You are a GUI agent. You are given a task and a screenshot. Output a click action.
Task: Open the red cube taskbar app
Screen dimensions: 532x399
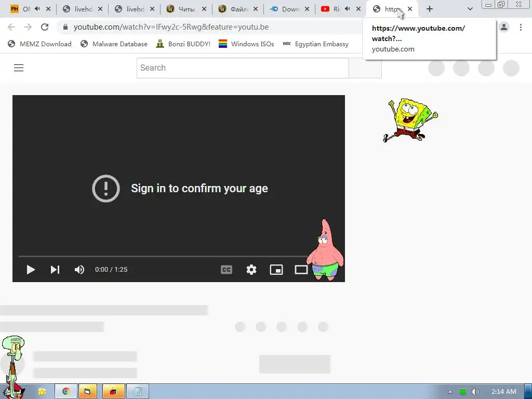point(114,392)
